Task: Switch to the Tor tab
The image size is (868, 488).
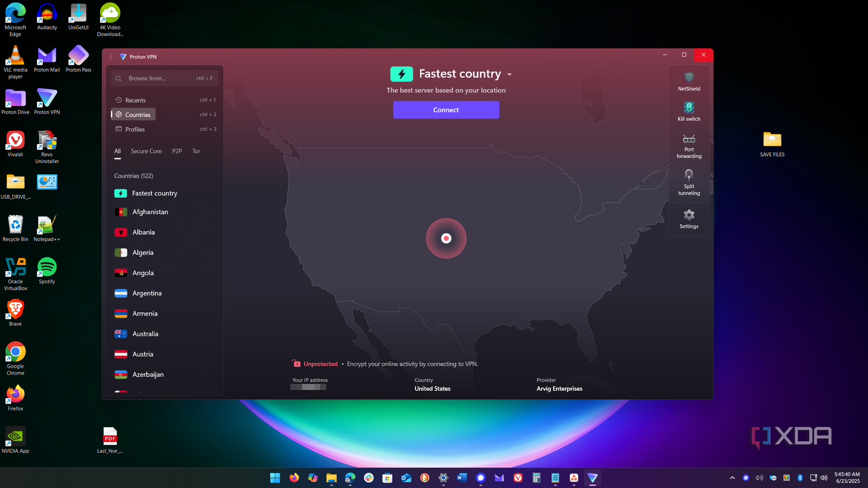Action: coord(196,151)
